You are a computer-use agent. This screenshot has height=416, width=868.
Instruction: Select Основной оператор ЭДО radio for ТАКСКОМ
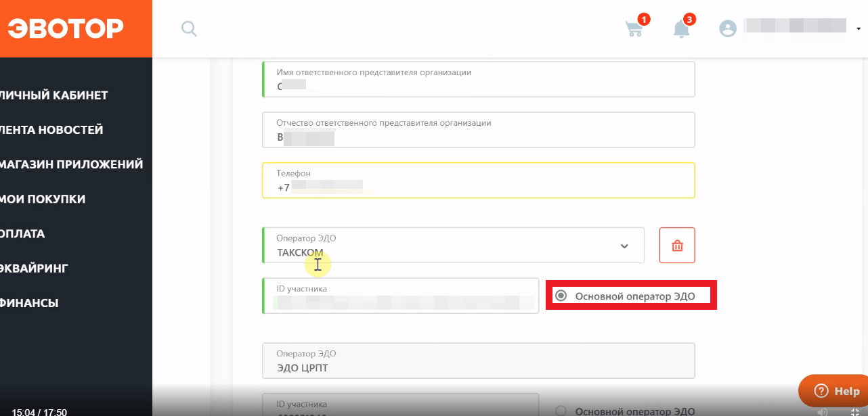pyautogui.click(x=561, y=296)
